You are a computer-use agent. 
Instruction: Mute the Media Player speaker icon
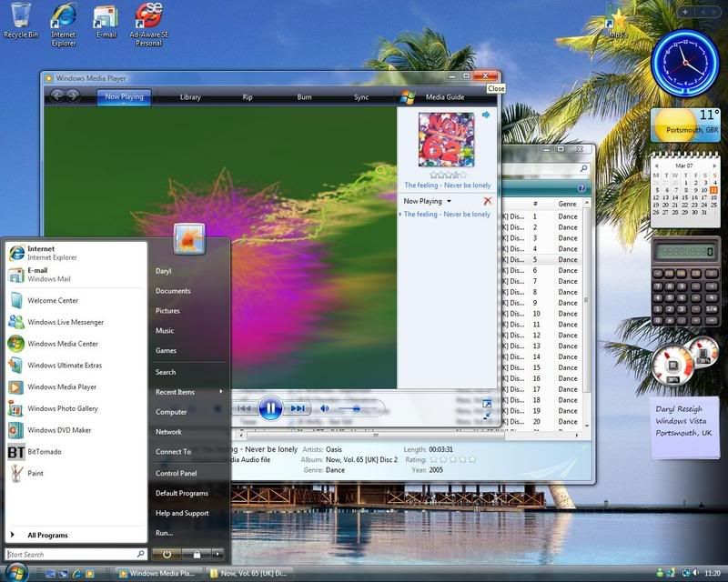pyautogui.click(x=325, y=408)
